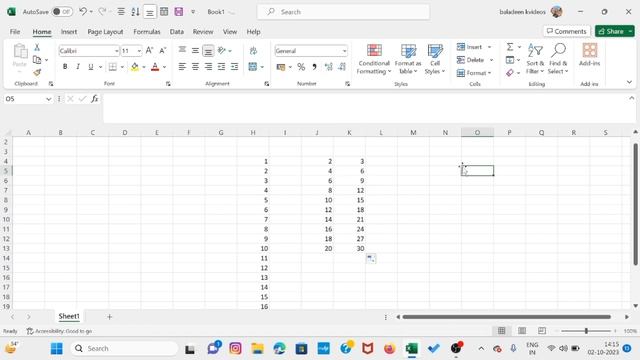
Task: Open Format as Table gallery
Action: tap(408, 59)
